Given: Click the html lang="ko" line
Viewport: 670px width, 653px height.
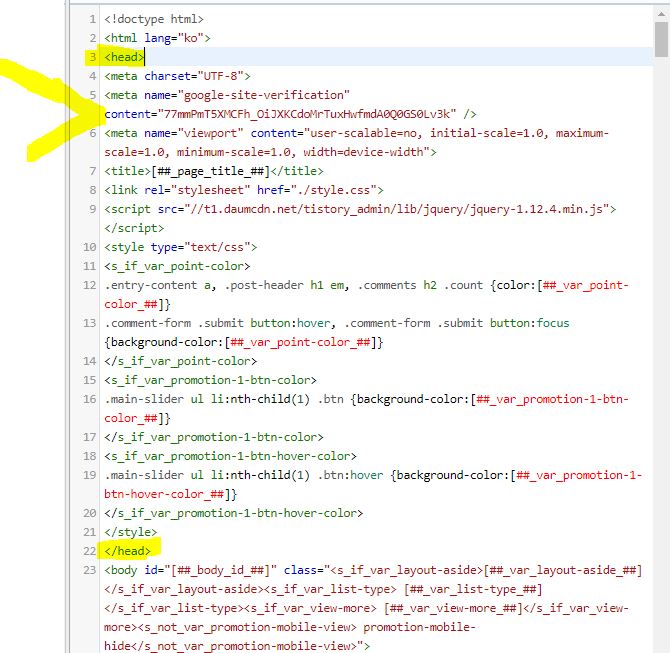Looking at the screenshot, I should coord(157,38).
